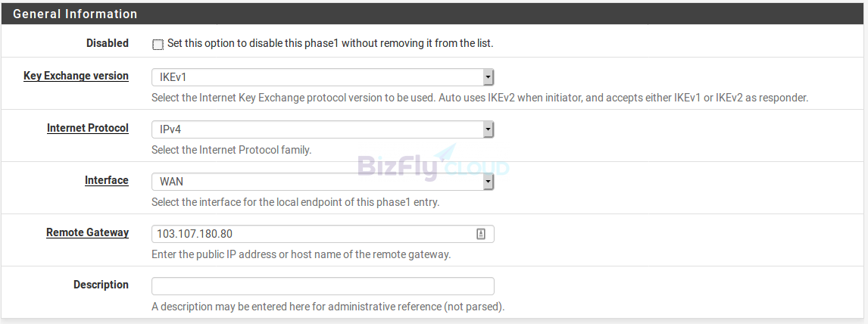Expand the Internet Protocol IPv4 dropdown

pos(323,130)
